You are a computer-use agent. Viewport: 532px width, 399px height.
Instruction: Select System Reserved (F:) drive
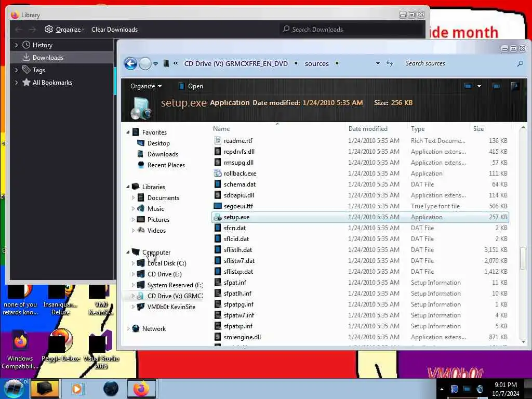click(x=175, y=285)
